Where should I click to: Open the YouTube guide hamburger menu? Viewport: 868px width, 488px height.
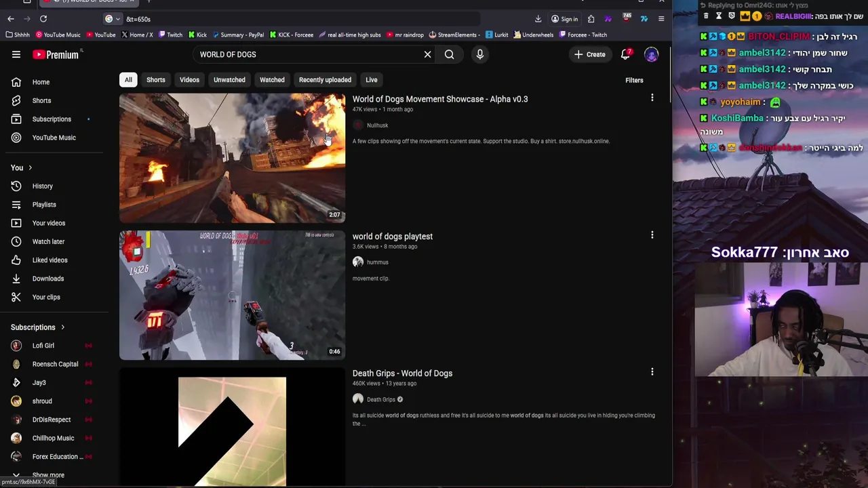coord(16,54)
